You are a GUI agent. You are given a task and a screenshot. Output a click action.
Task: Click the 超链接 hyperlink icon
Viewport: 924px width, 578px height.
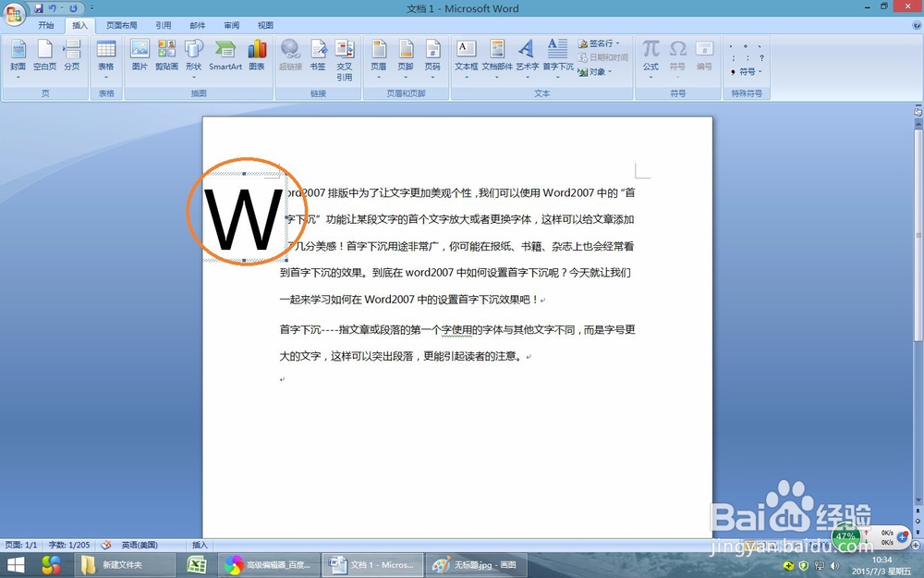(x=290, y=55)
